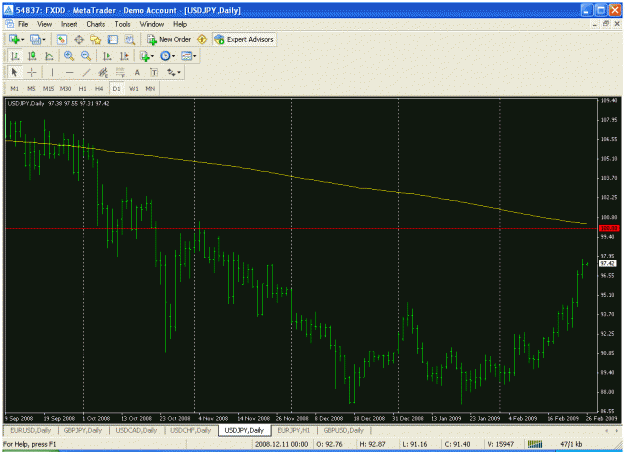This screenshot has height=452, width=625.
Task: Select the Vertical Line drawing tool
Action: 52,72
